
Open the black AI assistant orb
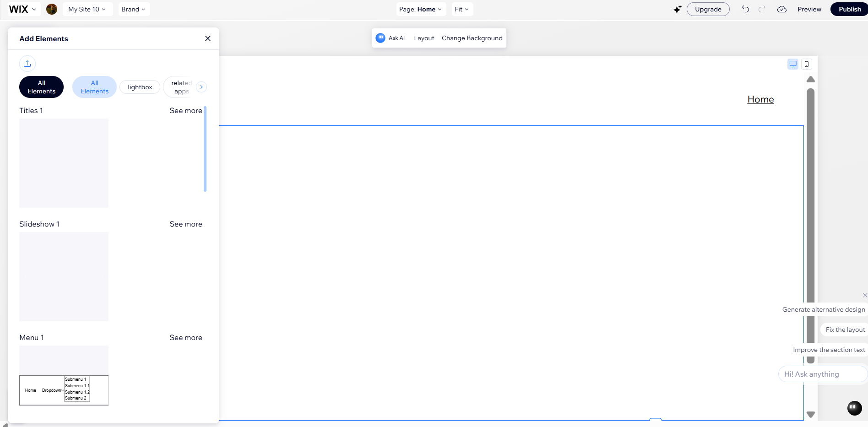coord(854,407)
